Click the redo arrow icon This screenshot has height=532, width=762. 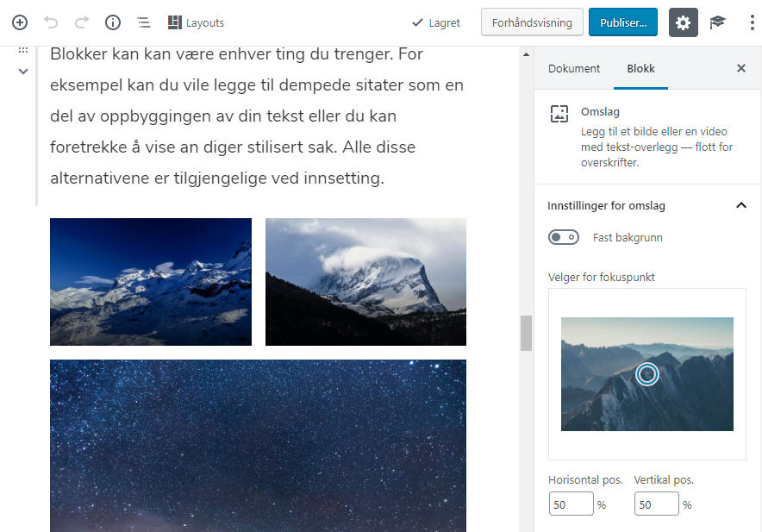(x=82, y=22)
